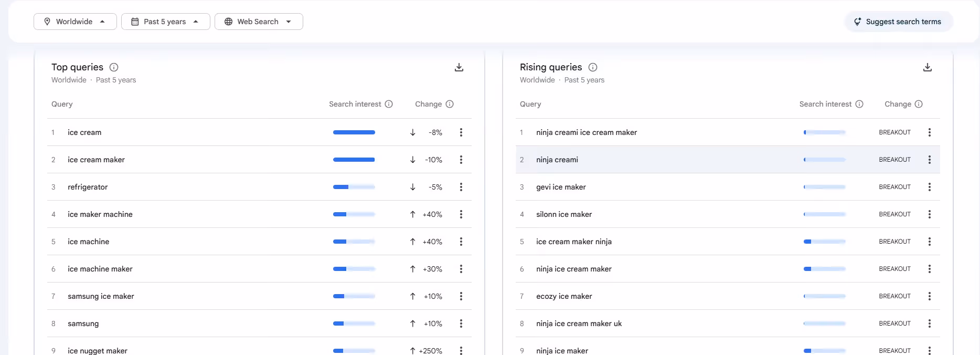Click the 'ice cream' search interest bar

pyautogui.click(x=354, y=132)
